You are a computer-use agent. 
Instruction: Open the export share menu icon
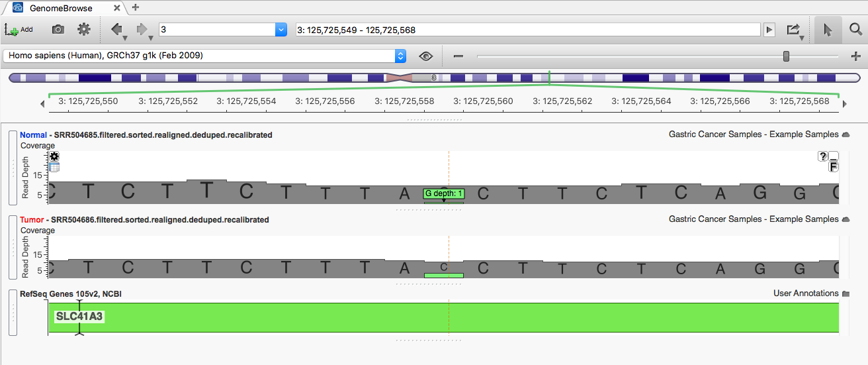(x=793, y=30)
